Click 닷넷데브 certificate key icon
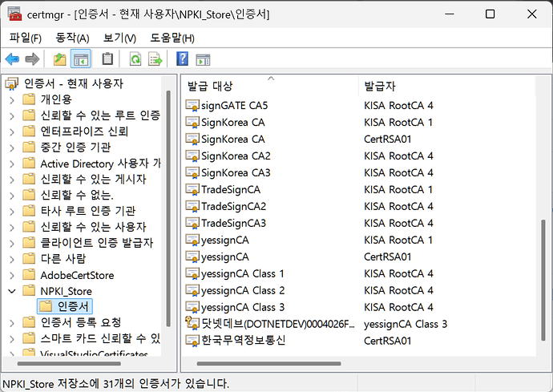Screen dimensions: 553x392 tap(192, 323)
